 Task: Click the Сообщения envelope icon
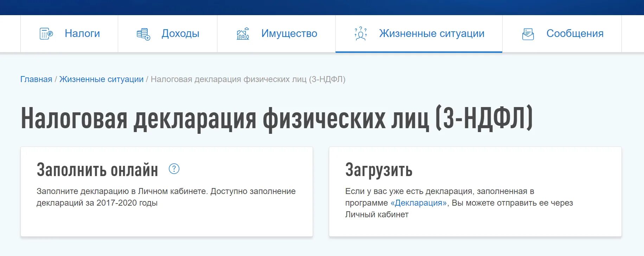[x=528, y=34]
